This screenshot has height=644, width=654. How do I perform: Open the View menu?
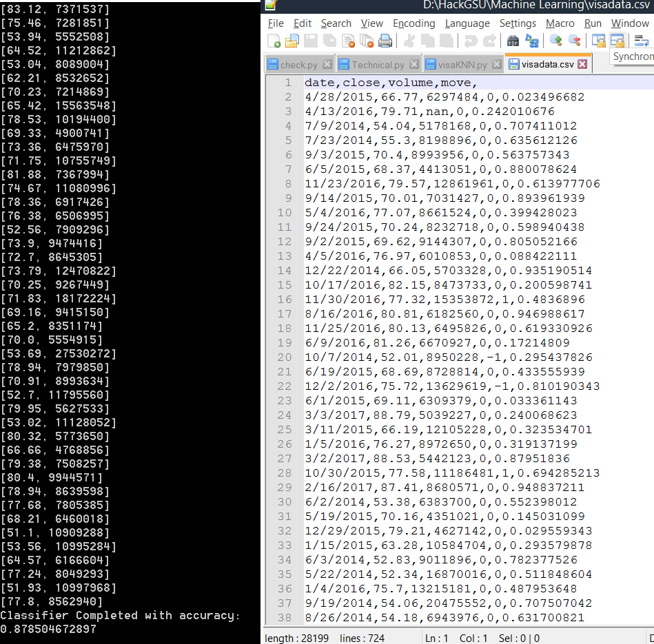(371, 23)
